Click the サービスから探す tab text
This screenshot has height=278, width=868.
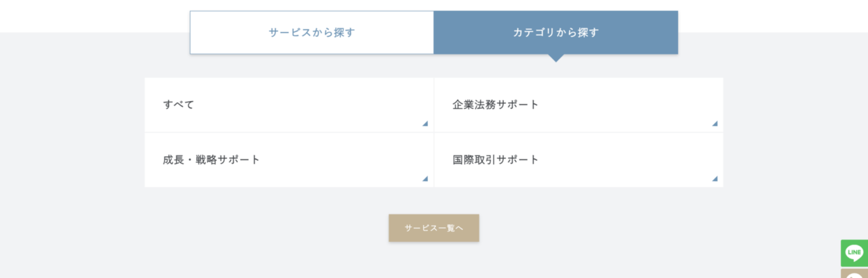click(311, 33)
